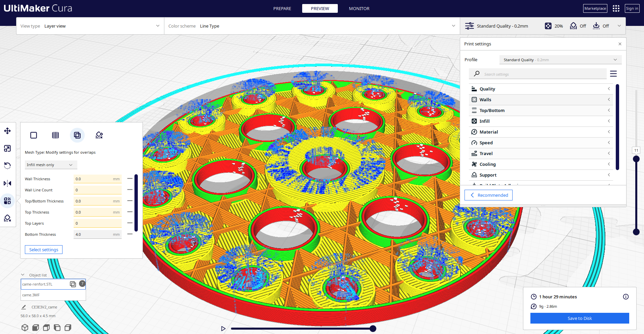The width and height of the screenshot is (644, 334).
Task: Switch to front view camera preset
Action: click(x=35, y=327)
